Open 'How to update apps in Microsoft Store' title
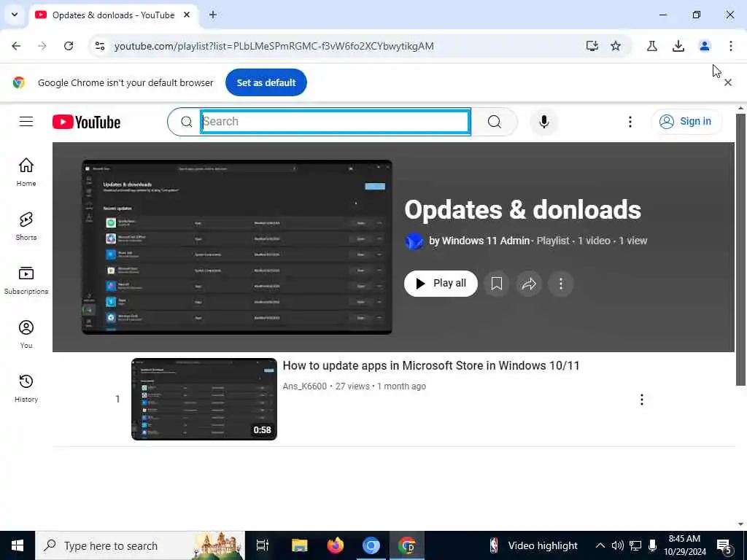Viewport: 747px width, 560px height. (431, 366)
